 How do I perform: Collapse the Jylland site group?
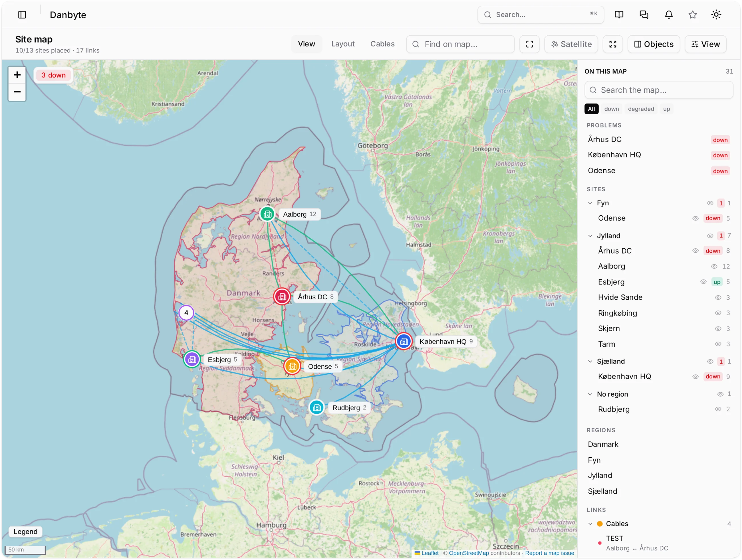[x=590, y=236]
